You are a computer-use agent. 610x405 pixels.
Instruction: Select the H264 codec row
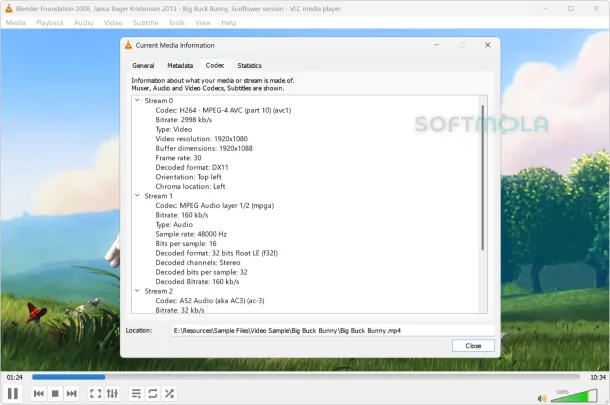coord(223,110)
